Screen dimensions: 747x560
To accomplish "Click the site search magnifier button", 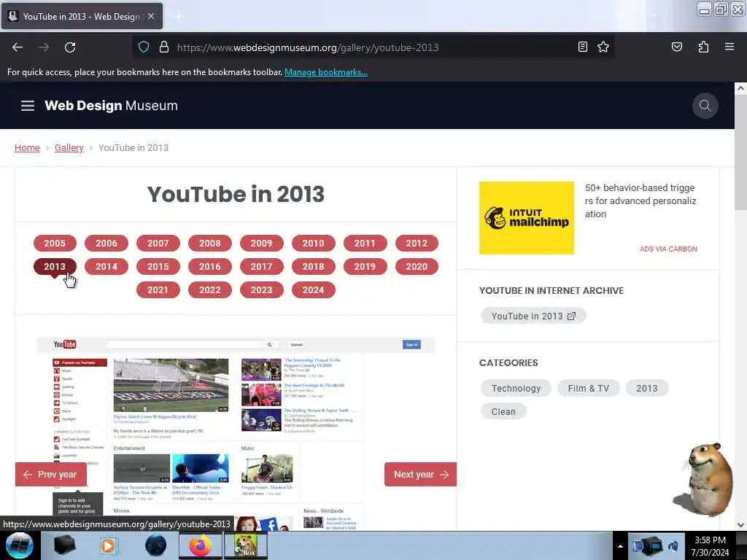I will coord(705,105).
